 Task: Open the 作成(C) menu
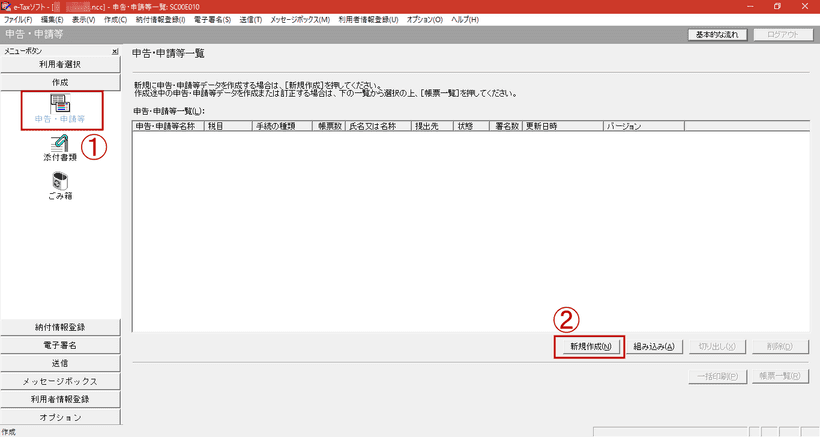115,20
